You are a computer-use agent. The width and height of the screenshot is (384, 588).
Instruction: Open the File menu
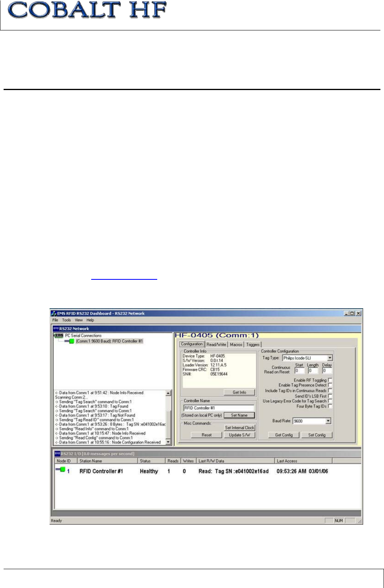tap(55, 320)
